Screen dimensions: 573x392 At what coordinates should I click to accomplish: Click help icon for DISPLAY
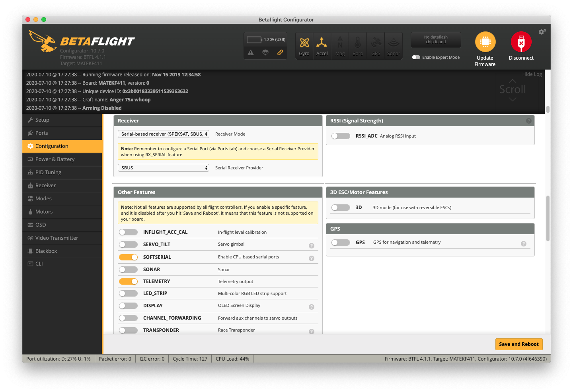[312, 307]
